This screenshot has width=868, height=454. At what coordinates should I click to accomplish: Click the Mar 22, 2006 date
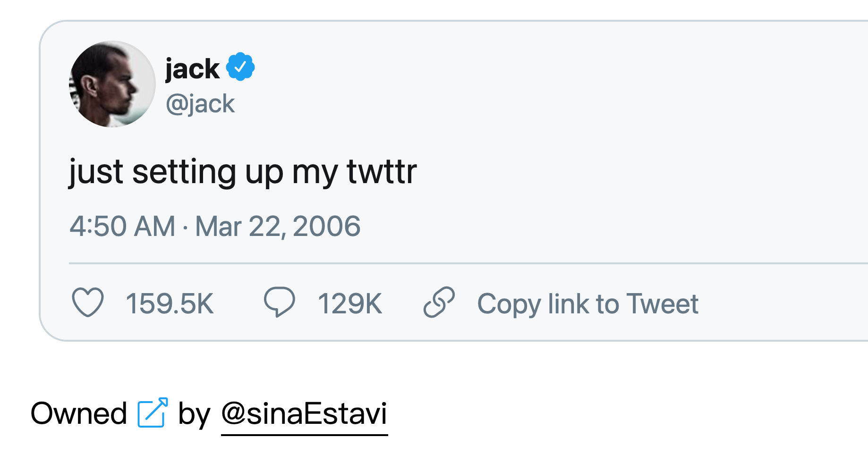coord(278,226)
